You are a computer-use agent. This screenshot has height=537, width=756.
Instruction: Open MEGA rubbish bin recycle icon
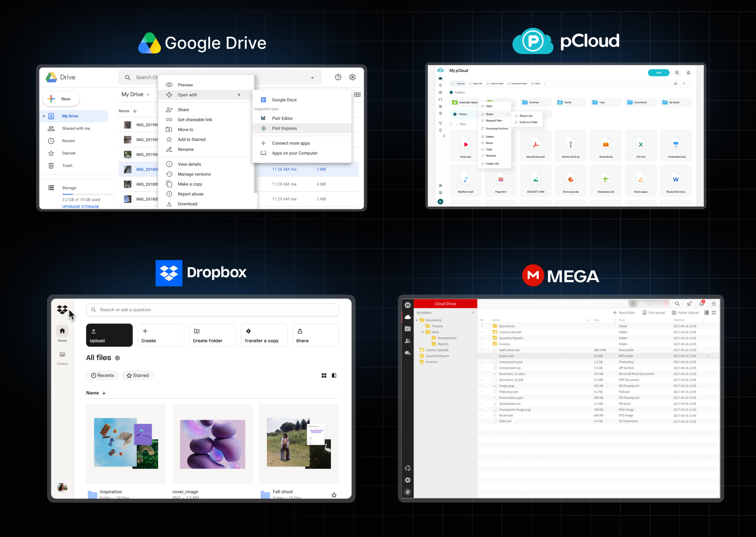pyautogui.click(x=408, y=468)
